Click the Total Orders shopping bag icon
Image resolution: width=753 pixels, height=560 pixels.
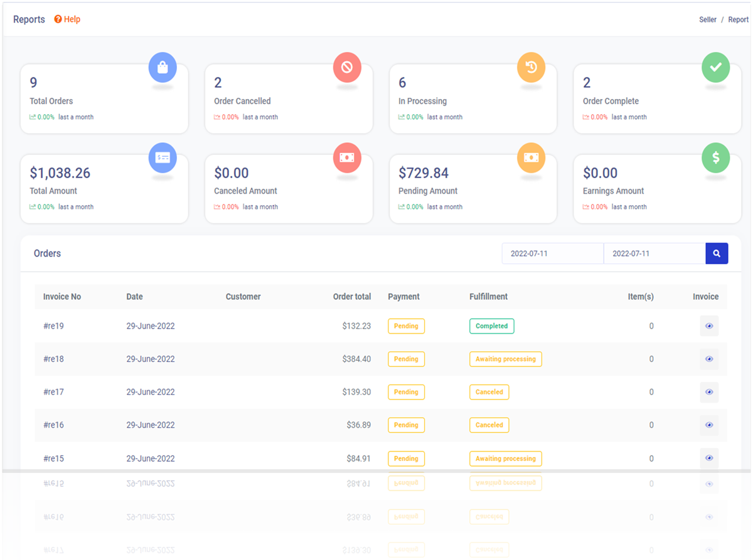[x=163, y=68]
